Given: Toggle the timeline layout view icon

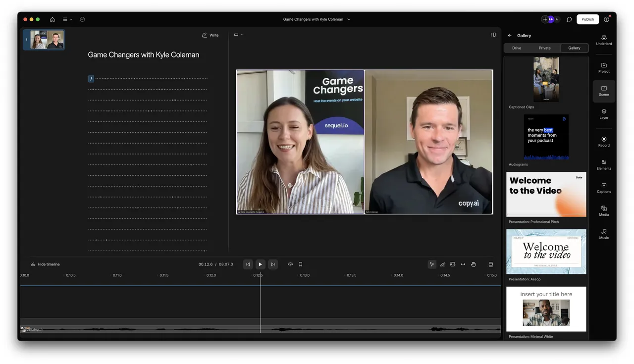Looking at the screenshot, I should point(491,264).
